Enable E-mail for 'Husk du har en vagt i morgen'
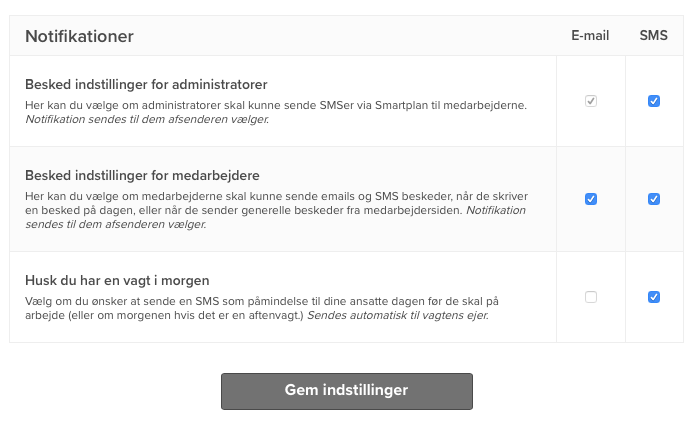Image resolution: width=695 pixels, height=423 pixels. point(591,297)
